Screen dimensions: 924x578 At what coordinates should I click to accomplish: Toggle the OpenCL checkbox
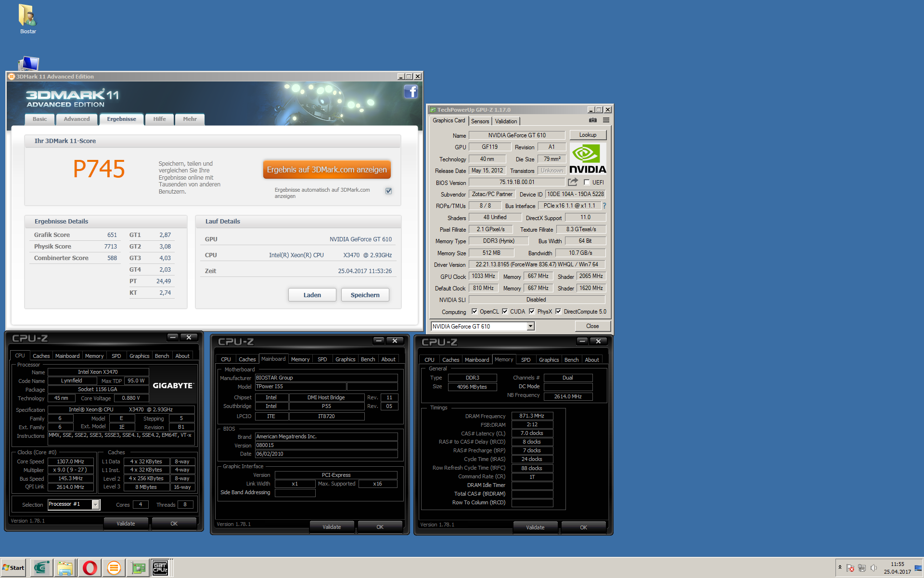point(475,312)
